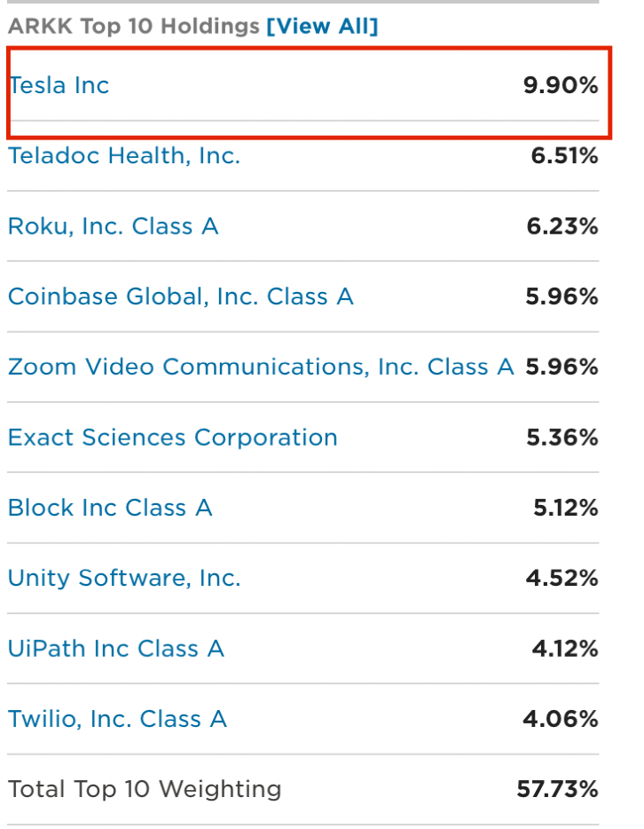Click the 57.73% total weighting value
Image resolution: width=644 pixels, height=829 pixels.
point(557,789)
